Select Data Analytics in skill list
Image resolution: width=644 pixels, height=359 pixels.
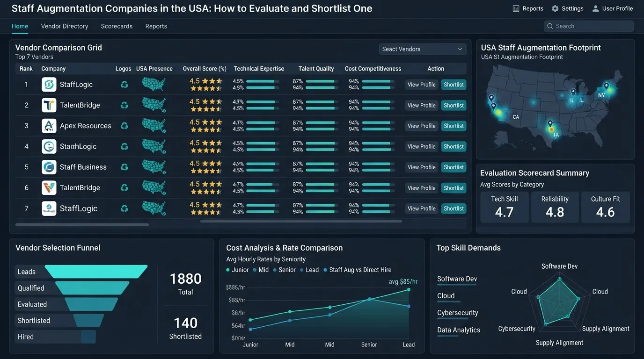coord(458,330)
